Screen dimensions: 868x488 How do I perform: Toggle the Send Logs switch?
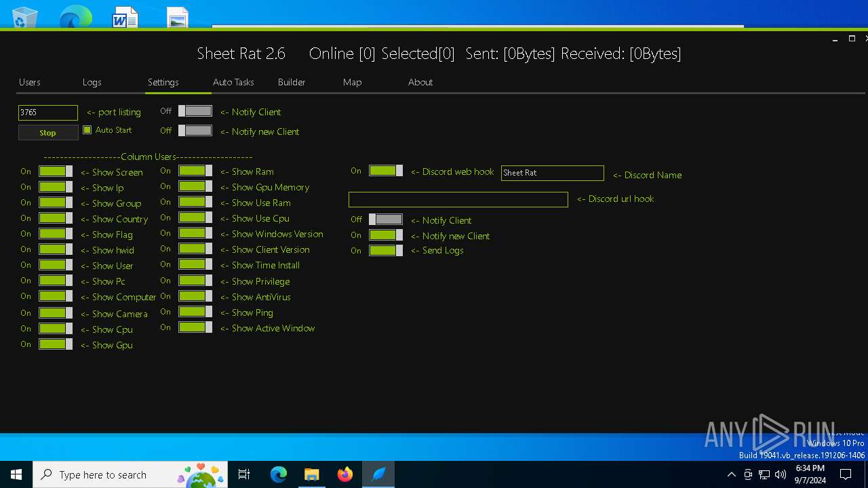coord(386,250)
